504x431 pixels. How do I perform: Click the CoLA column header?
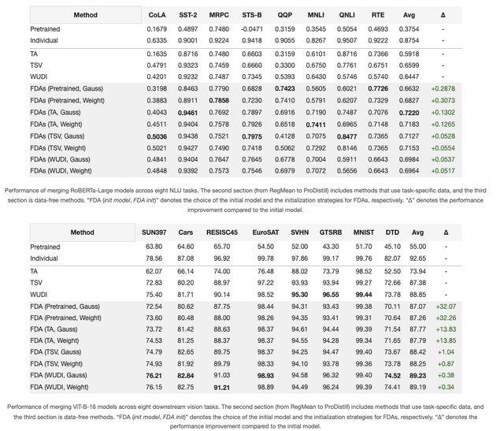coord(157,15)
